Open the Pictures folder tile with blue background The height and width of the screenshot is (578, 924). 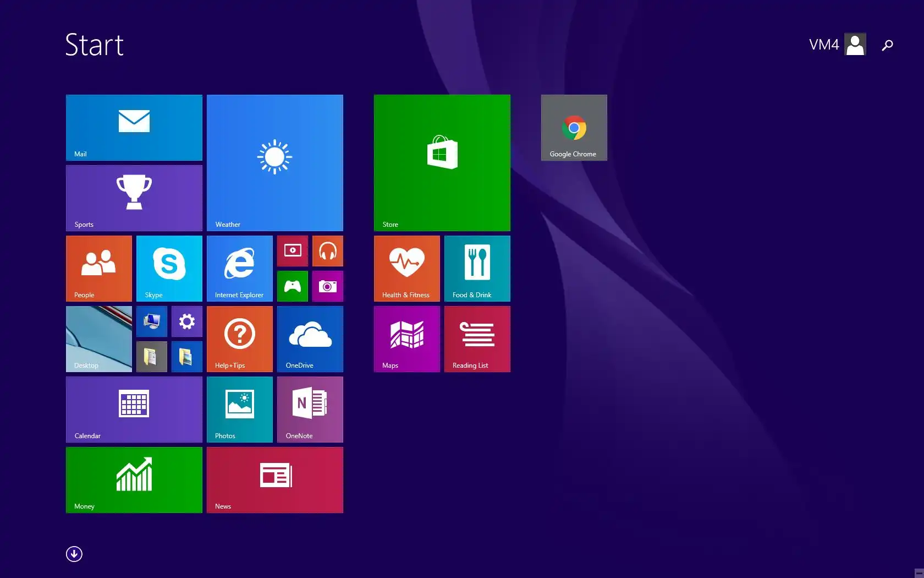[187, 357]
